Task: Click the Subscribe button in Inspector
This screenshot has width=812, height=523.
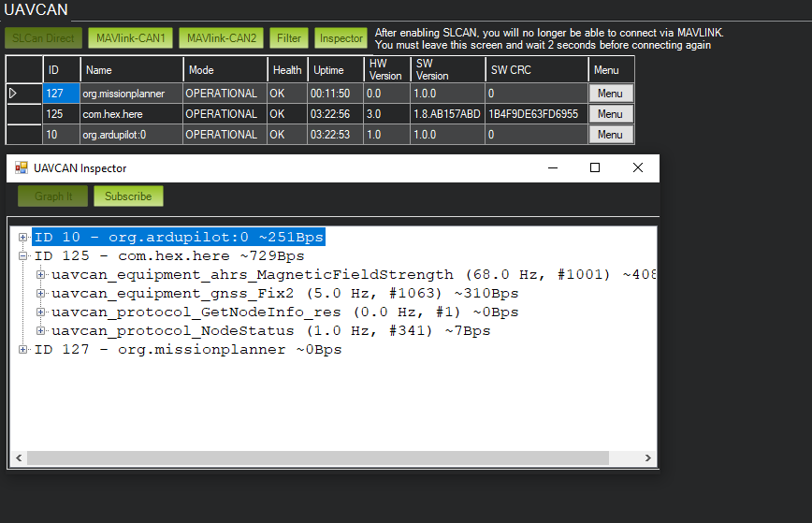Action: click(x=128, y=196)
